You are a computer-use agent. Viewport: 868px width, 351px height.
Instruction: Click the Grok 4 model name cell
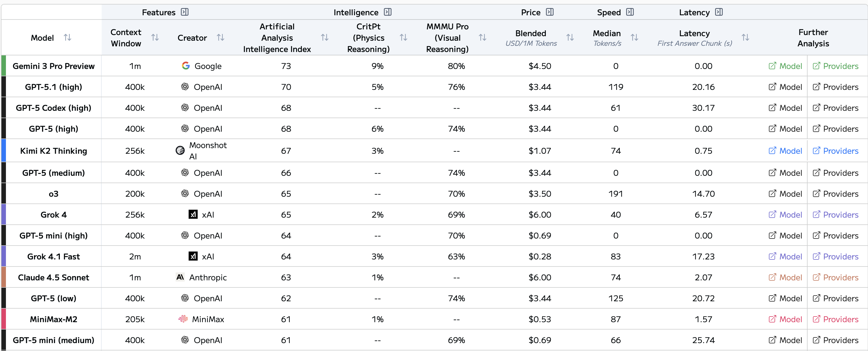click(54, 215)
